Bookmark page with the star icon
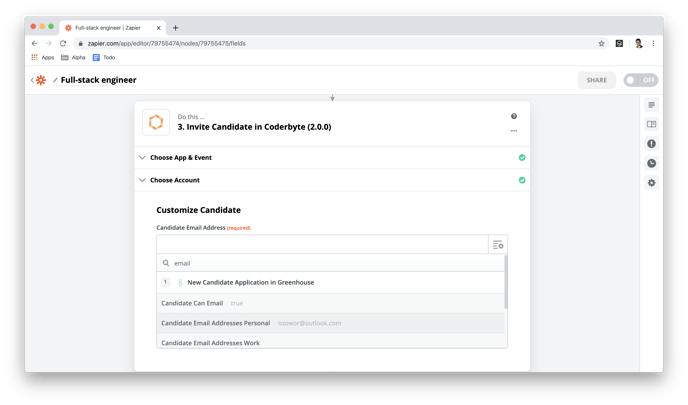This screenshot has width=688, height=405. tap(601, 43)
